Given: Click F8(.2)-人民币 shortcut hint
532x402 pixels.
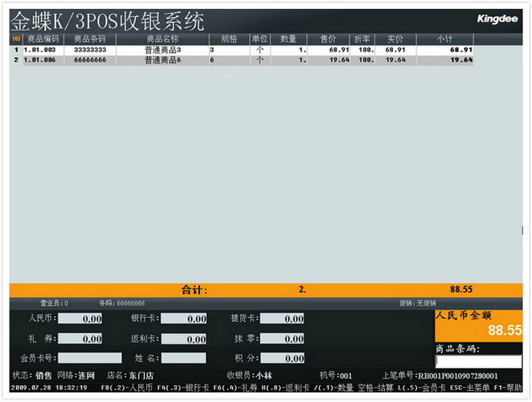Looking at the screenshot, I should pos(127,387).
